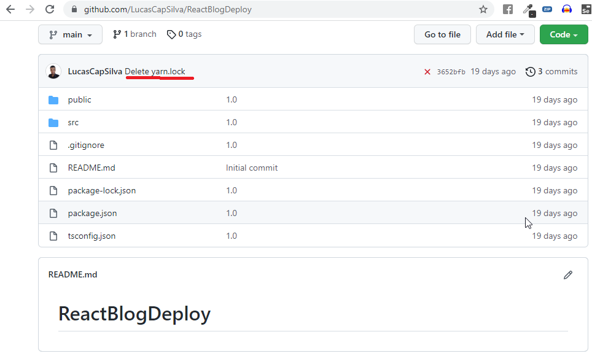Click the package-lock.json file icon
The height and width of the screenshot is (364, 592).
[53, 190]
